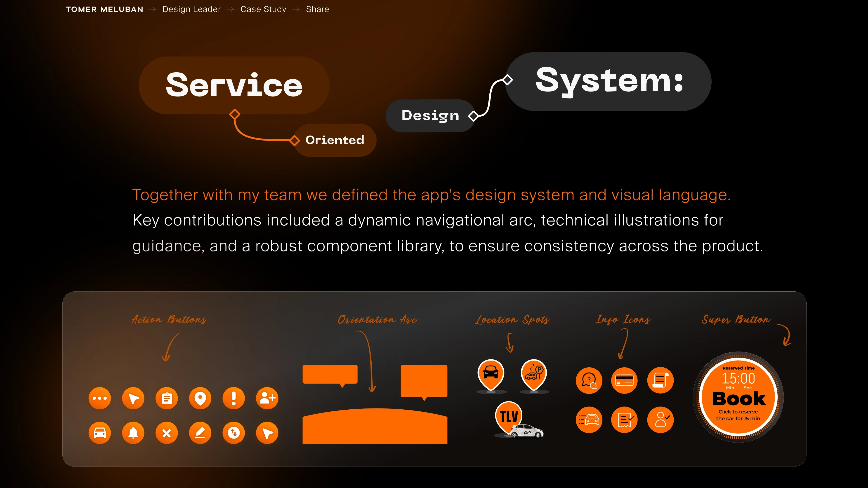868x488 pixels.
Task: Click the map pin action button
Action: [x=200, y=398]
